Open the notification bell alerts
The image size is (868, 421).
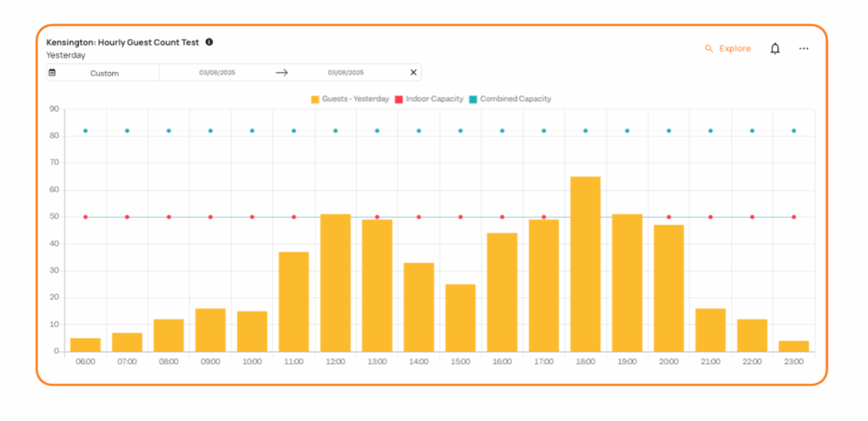[775, 49]
